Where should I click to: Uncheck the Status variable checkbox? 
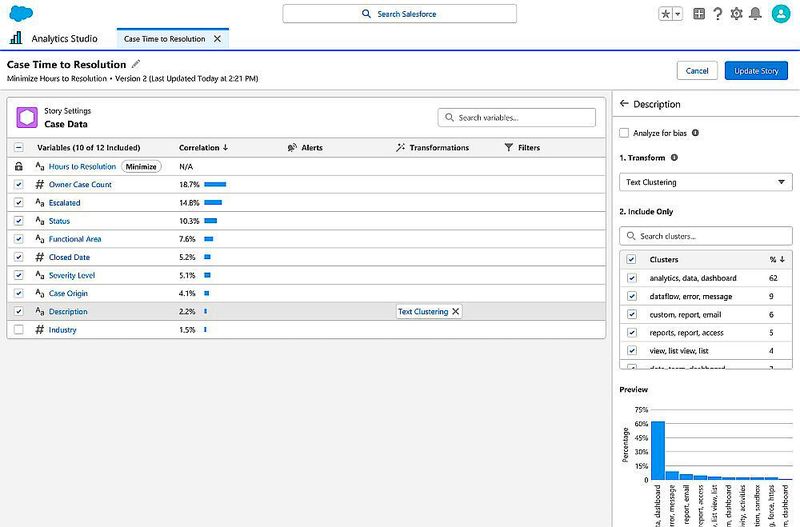click(x=19, y=220)
